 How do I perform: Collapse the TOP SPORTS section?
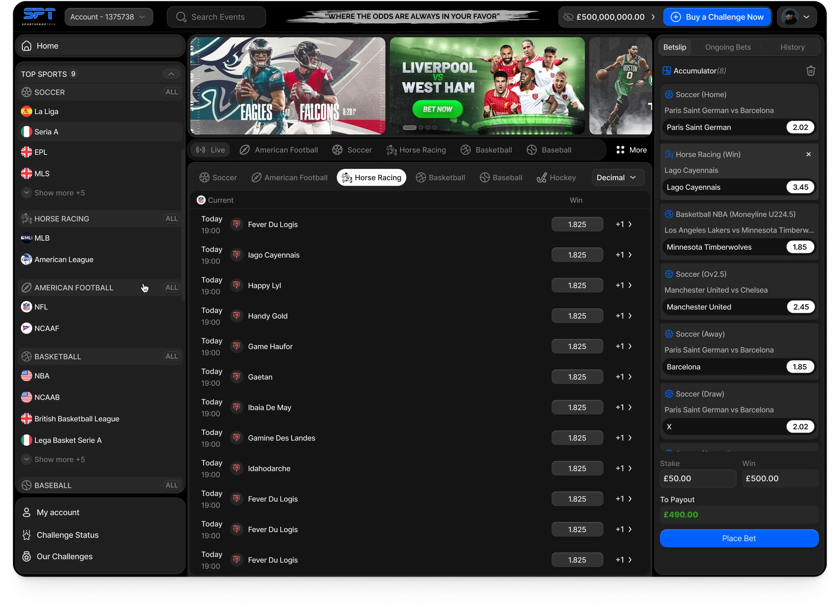[x=171, y=74]
